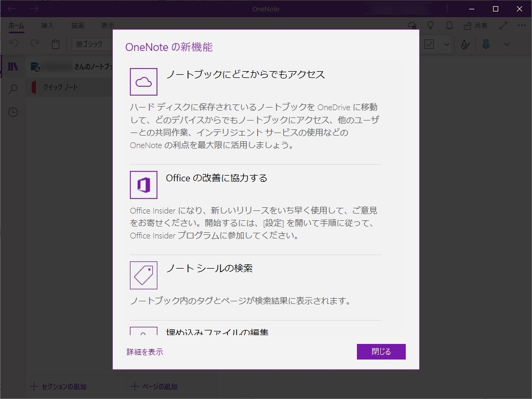Open the notebooks list in the left sidebar
This screenshot has width=532, height=399.
pos(13,66)
